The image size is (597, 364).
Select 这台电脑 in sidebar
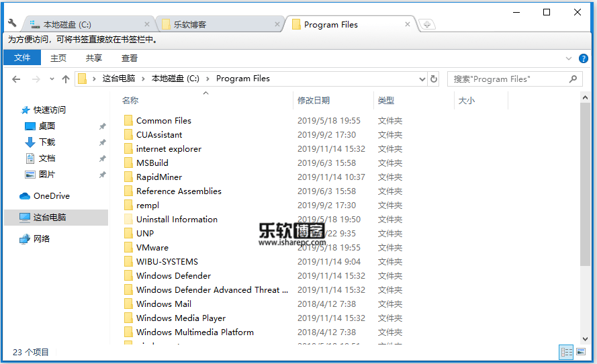click(56, 217)
